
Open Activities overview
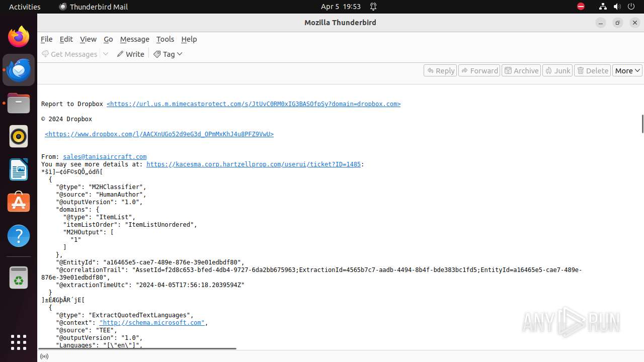(x=25, y=7)
